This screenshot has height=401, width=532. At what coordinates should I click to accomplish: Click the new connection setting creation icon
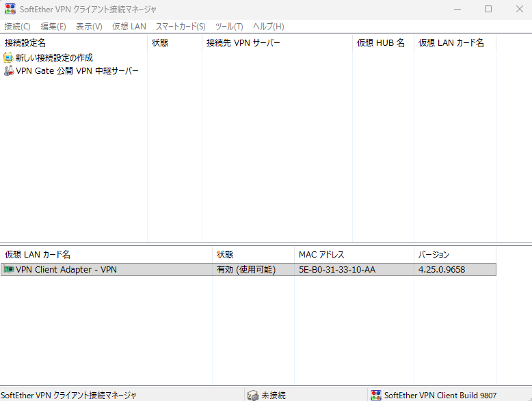[x=8, y=57]
